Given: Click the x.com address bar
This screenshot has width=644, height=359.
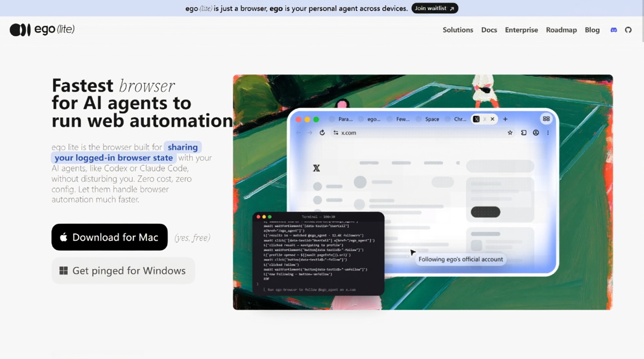Looking at the screenshot, I should pos(420,133).
